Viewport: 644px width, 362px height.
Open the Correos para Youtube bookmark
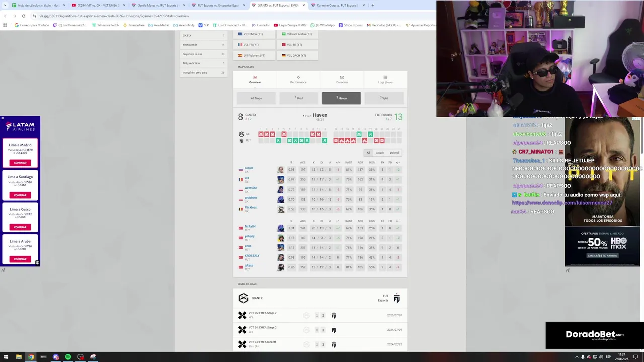(32, 25)
